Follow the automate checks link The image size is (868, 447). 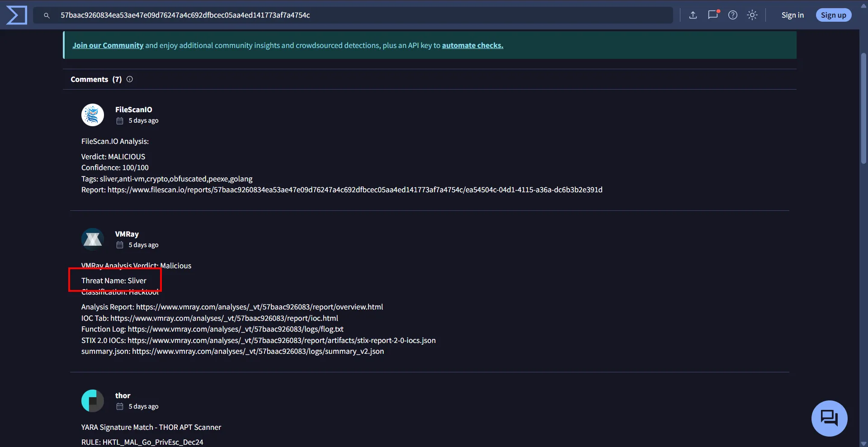tap(472, 45)
